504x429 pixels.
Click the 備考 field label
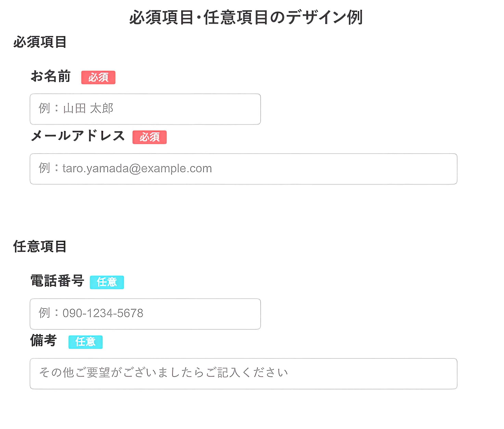[x=44, y=340]
